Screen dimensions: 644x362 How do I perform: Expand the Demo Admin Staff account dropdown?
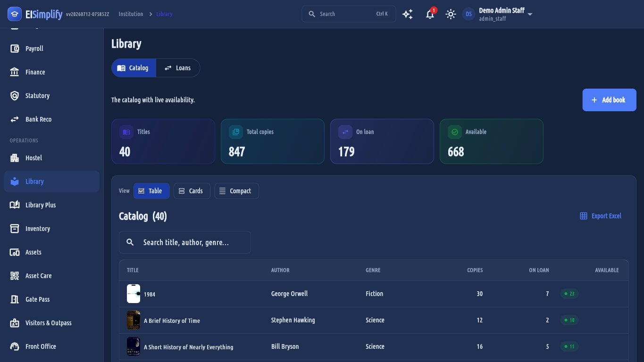[x=530, y=14]
